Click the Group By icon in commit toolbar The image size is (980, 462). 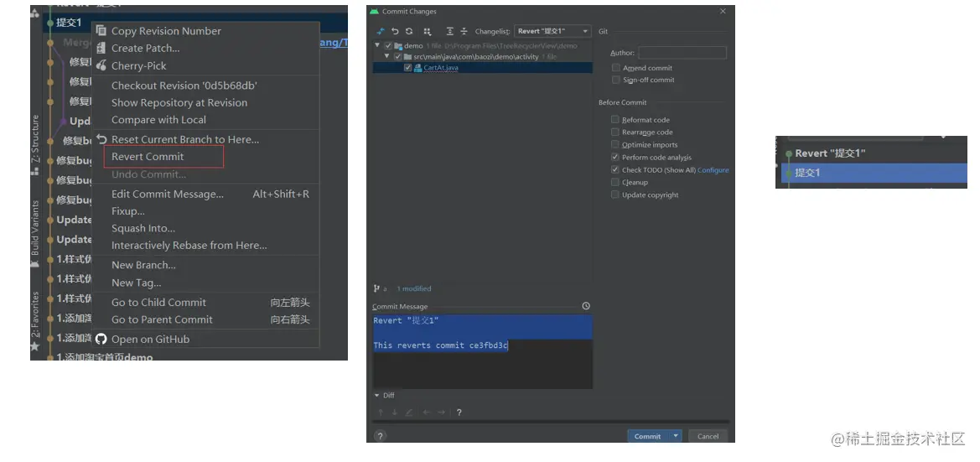point(428,31)
